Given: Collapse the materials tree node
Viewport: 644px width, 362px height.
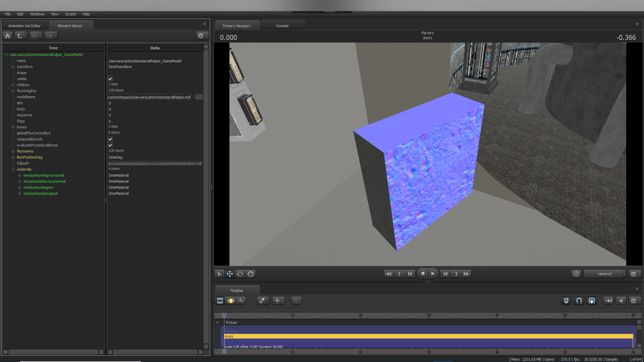Looking at the screenshot, I should tap(13, 170).
